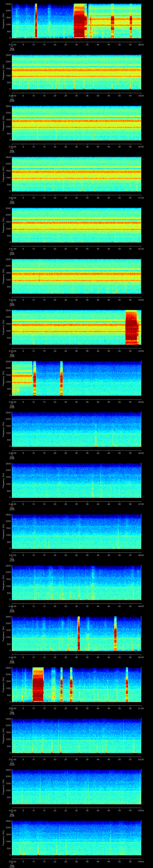
Task: Select the spectrogram panel beginning at 3:52:00
Action: (76, 787)
